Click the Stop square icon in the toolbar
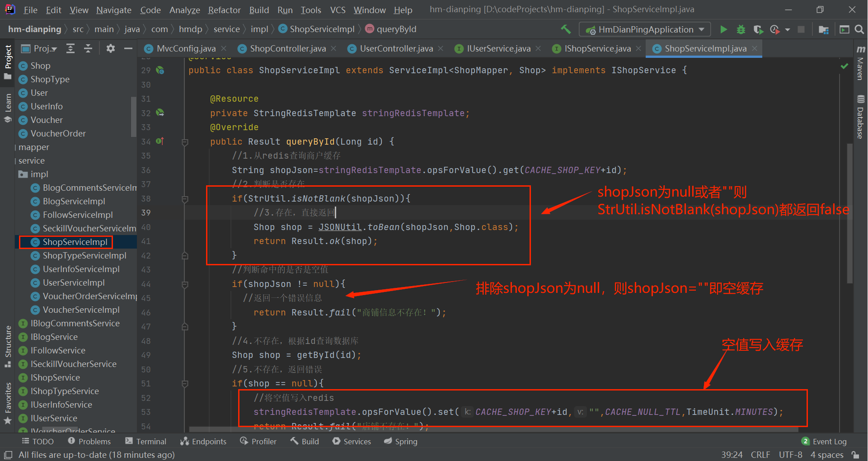This screenshot has height=461, width=868. (801, 29)
